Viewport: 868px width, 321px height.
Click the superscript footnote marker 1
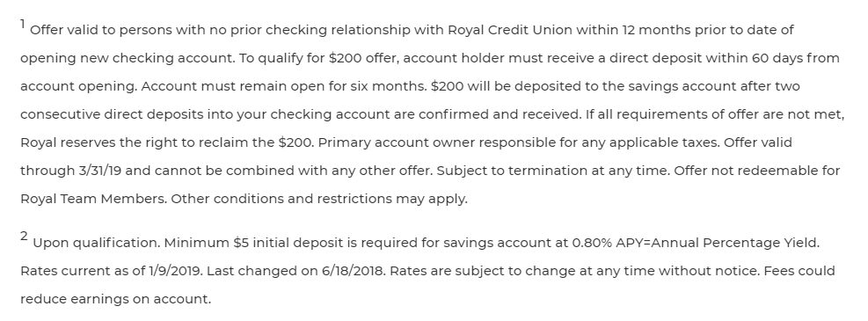(x=23, y=24)
